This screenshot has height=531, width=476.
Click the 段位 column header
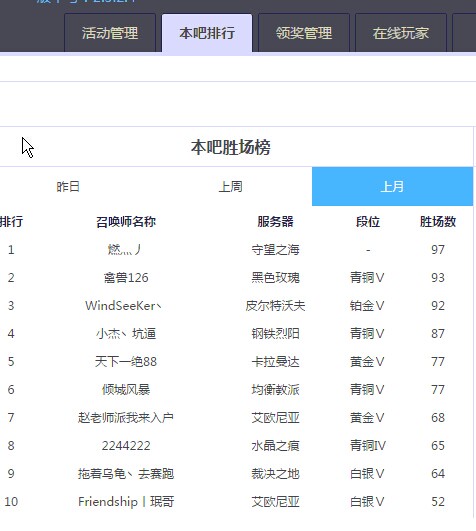[x=368, y=222]
